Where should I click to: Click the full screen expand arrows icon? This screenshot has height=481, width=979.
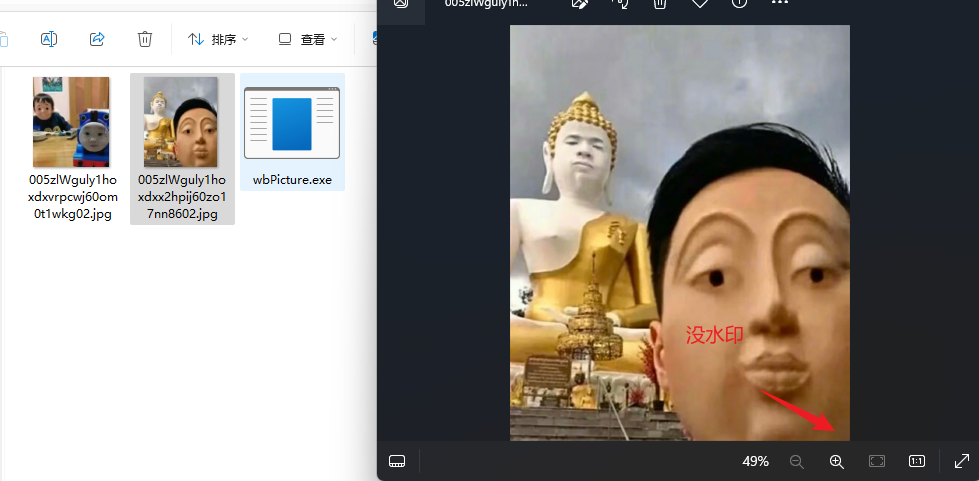coord(962,461)
